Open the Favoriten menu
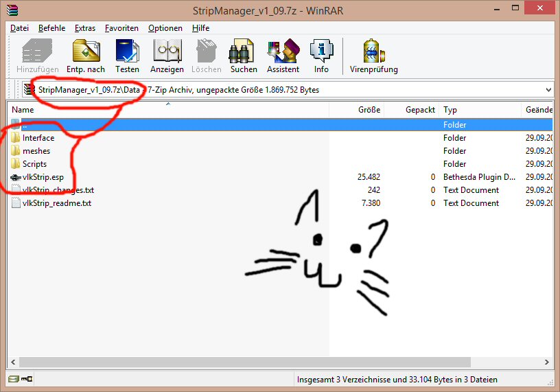This screenshot has width=560, height=392. tap(121, 28)
